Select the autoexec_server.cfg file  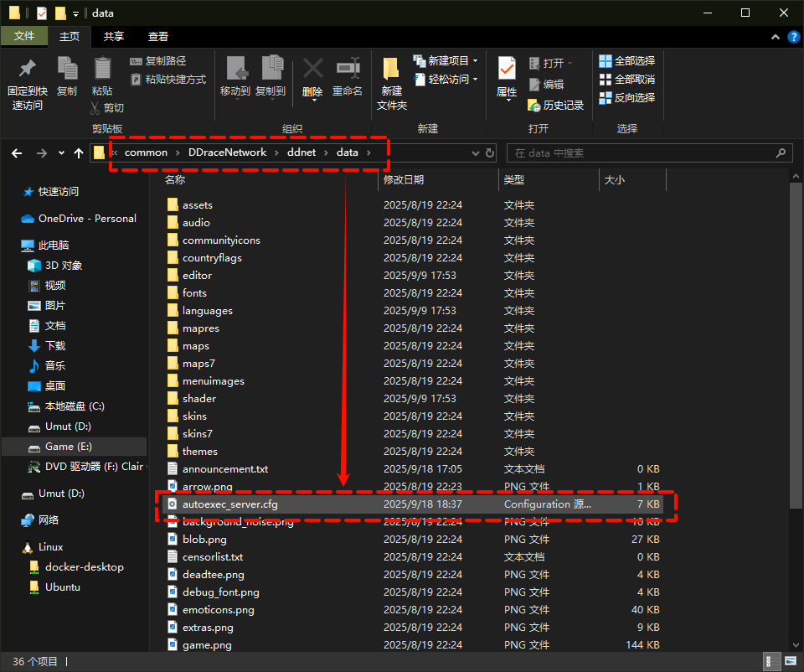(413, 504)
